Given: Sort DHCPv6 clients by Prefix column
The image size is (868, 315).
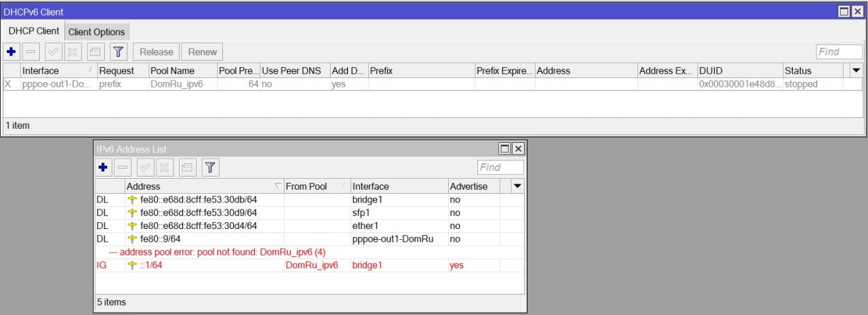Looking at the screenshot, I should point(421,70).
